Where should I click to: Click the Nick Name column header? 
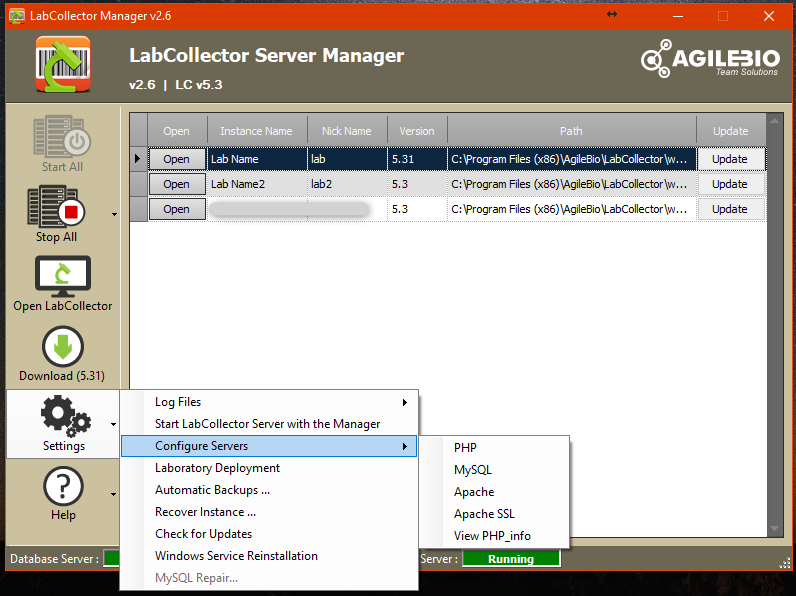tap(347, 130)
